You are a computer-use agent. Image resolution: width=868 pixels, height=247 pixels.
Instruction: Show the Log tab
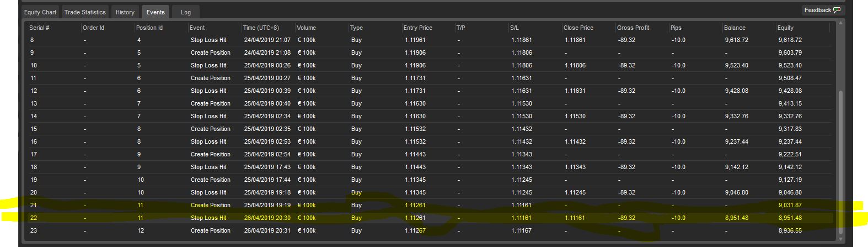point(186,12)
